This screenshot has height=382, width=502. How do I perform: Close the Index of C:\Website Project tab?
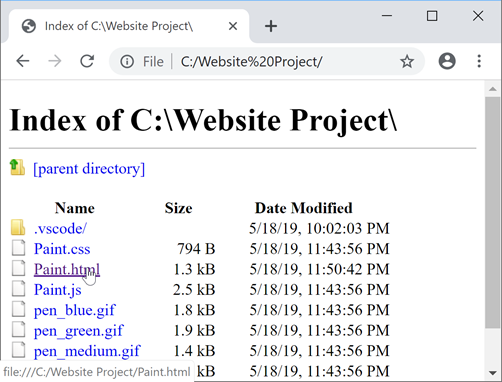tap(233, 26)
